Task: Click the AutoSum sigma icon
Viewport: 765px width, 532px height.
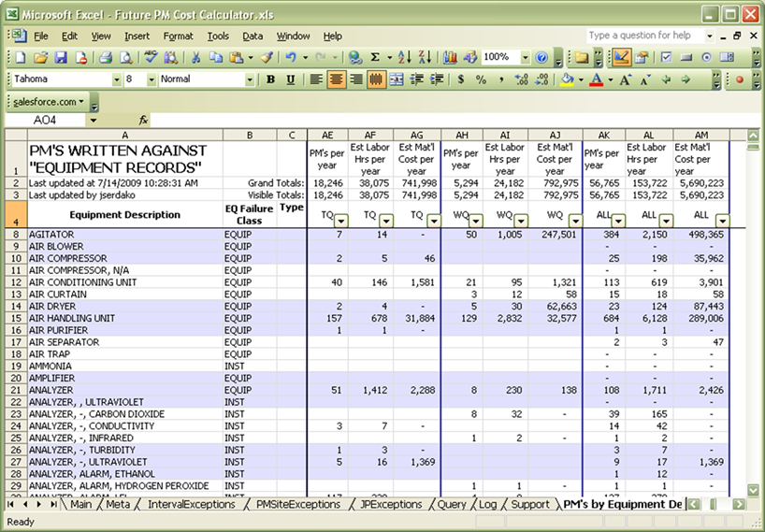Action: click(375, 58)
